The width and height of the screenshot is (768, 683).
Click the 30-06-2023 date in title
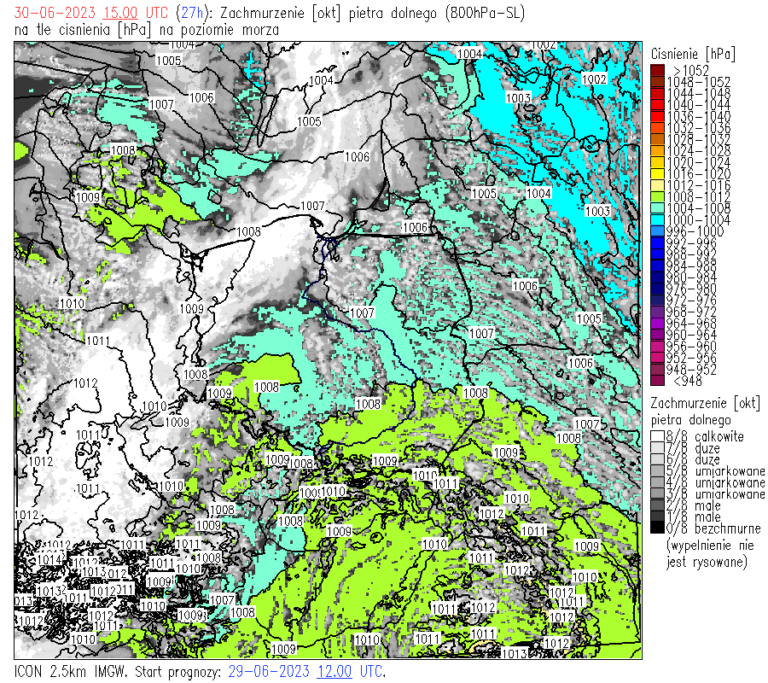[x=50, y=12]
